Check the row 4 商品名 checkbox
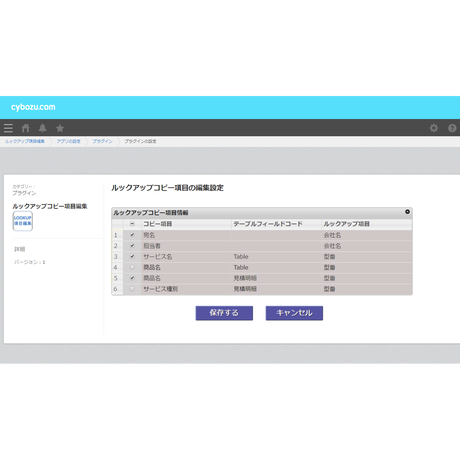The image size is (460, 460). coord(132,267)
